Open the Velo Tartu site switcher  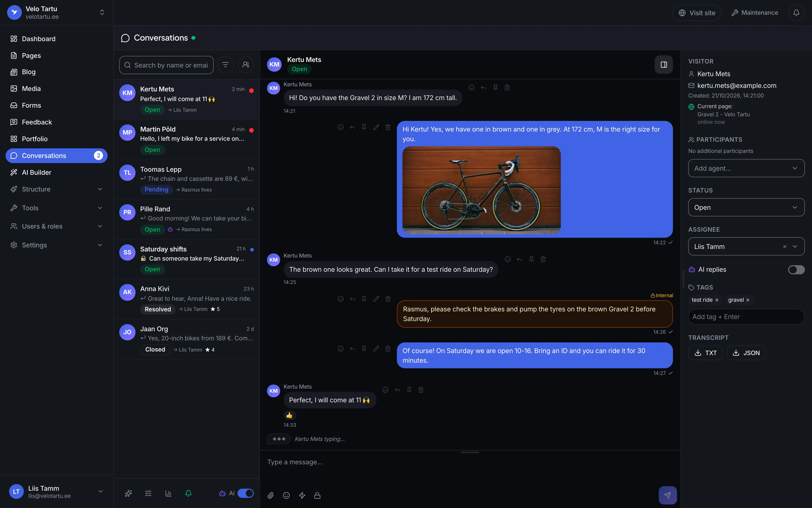click(x=56, y=13)
